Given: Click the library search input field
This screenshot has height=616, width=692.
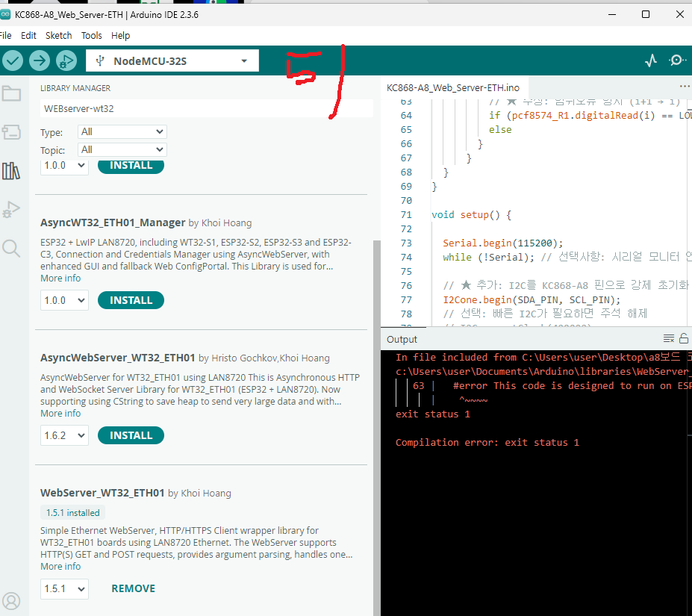Looking at the screenshot, I should (187, 108).
